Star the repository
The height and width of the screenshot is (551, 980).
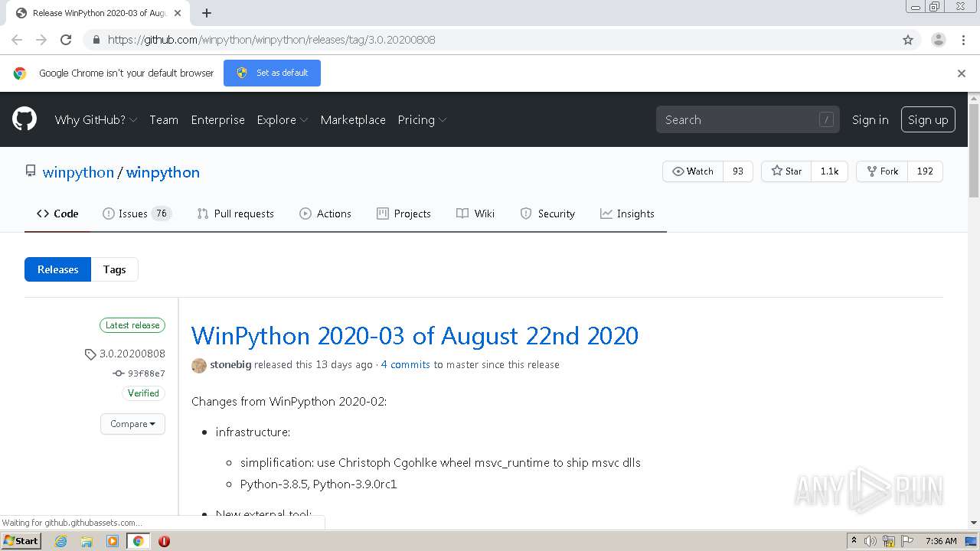(786, 171)
